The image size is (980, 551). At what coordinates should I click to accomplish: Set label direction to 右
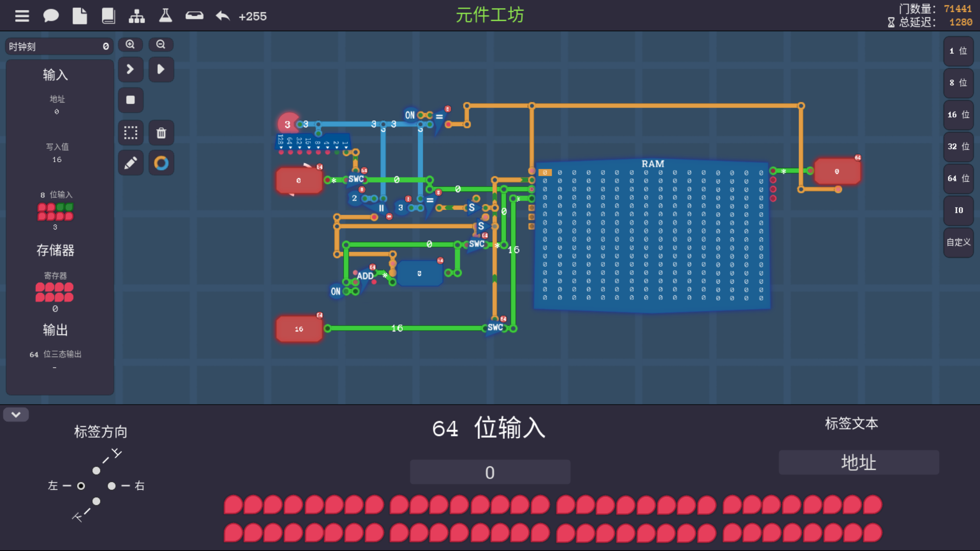[x=112, y=486]
